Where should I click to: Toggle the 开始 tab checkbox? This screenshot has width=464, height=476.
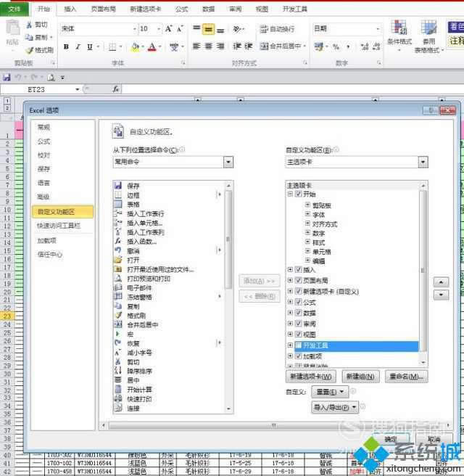pos(299,194)
